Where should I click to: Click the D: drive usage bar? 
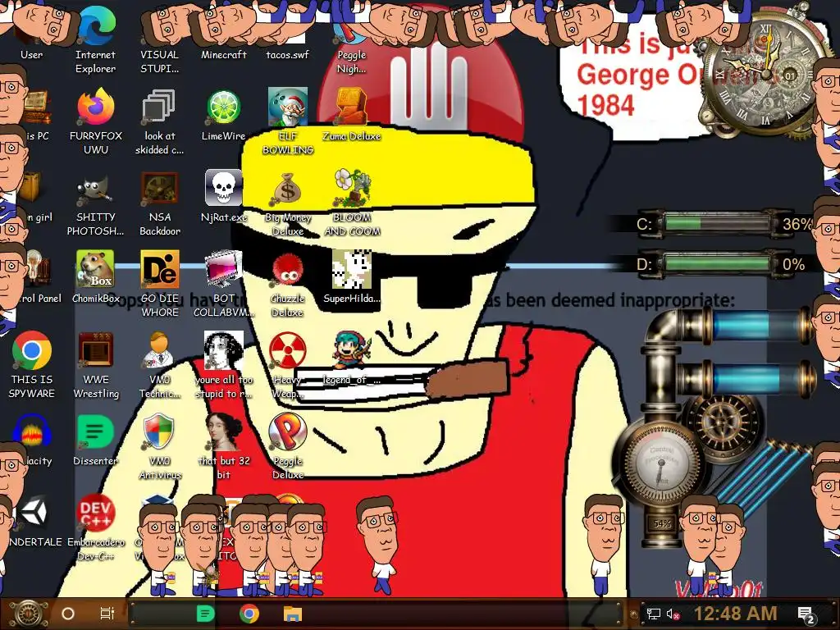(x=717, y=263)
